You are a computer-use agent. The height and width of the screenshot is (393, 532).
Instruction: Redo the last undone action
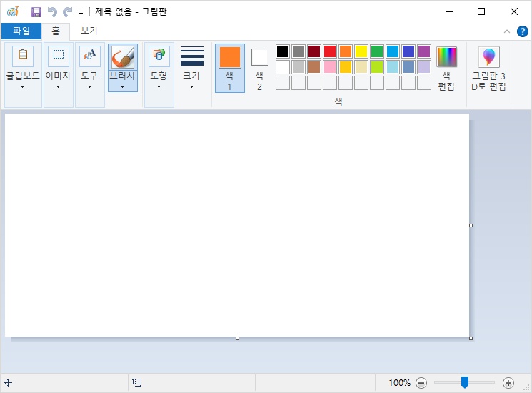[x=68, y=12]
